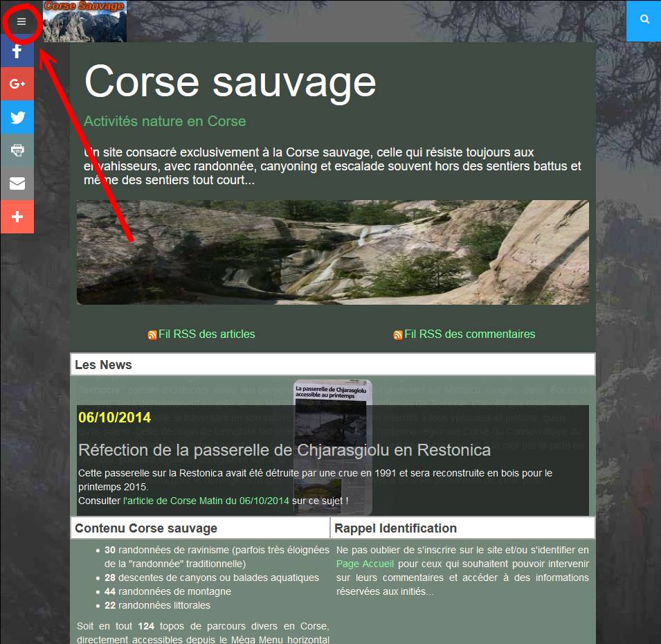The height and width of the screenshot is (644, 661).
Task: Select the Les News section header
Action: point(333,364)
